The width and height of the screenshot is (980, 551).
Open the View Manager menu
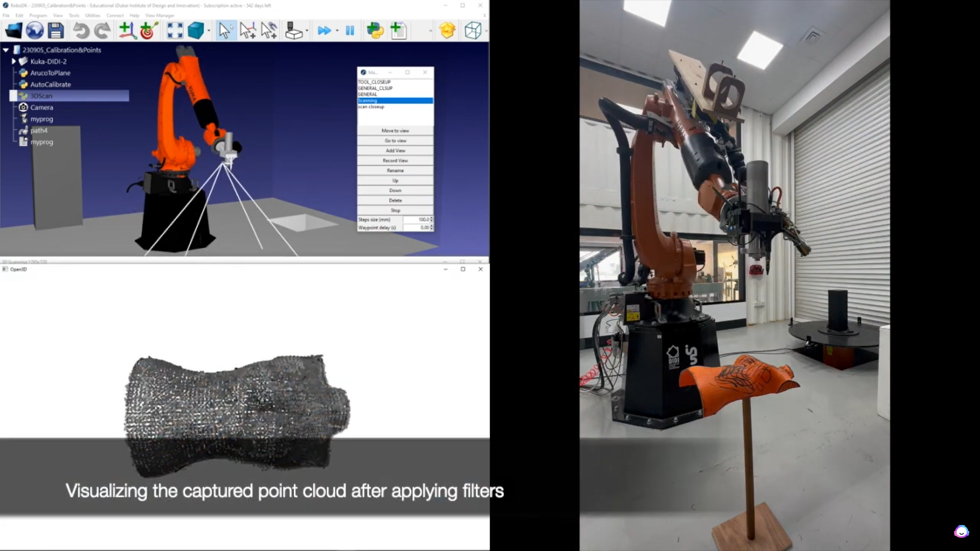point(159,15)
